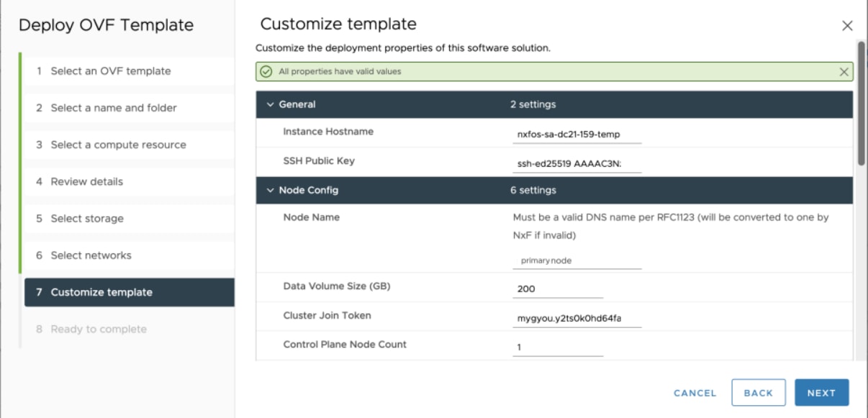This screenshot has height=418, width=868.
Task: Cancel the OVF deployment
Action: [695, 393]
